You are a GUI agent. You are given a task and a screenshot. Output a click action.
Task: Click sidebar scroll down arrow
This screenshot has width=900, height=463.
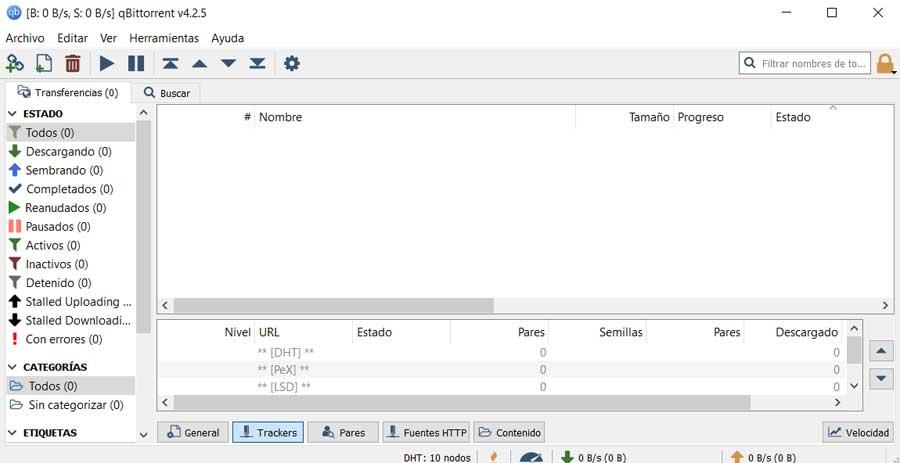[143, 435]
